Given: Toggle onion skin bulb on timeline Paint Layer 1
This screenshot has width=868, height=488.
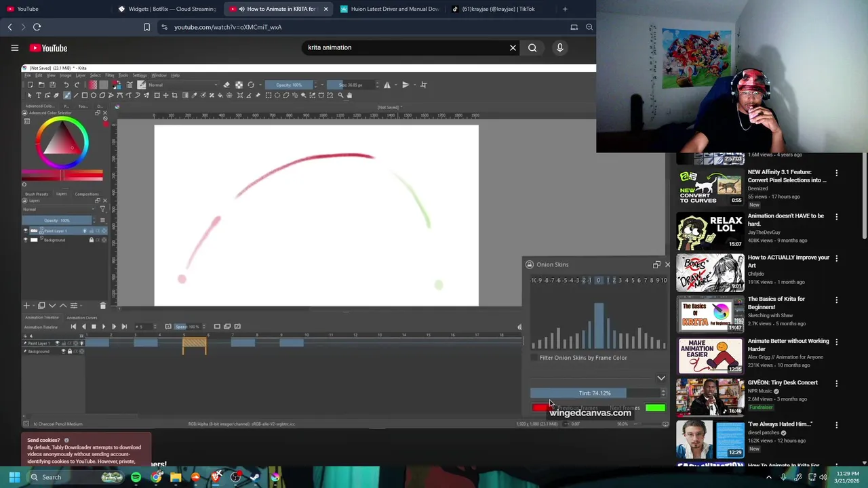Looking at the screenshot, I should click(81, 343).
